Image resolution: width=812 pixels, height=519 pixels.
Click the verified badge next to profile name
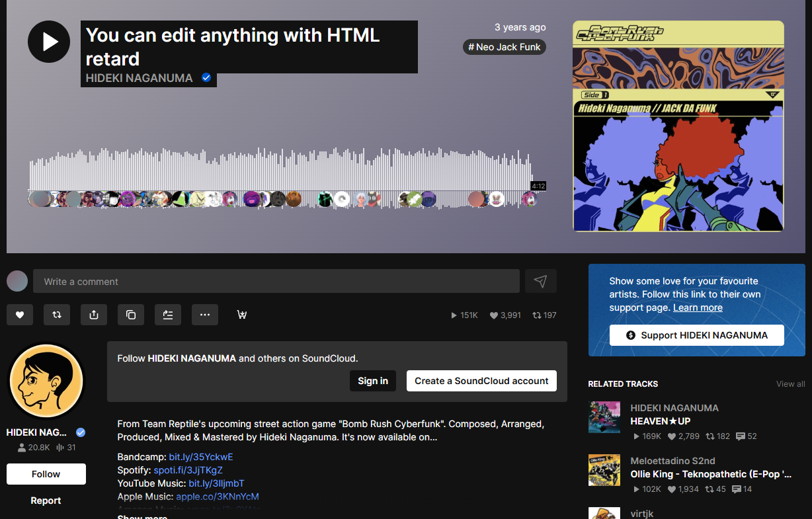tap(81, 432)
